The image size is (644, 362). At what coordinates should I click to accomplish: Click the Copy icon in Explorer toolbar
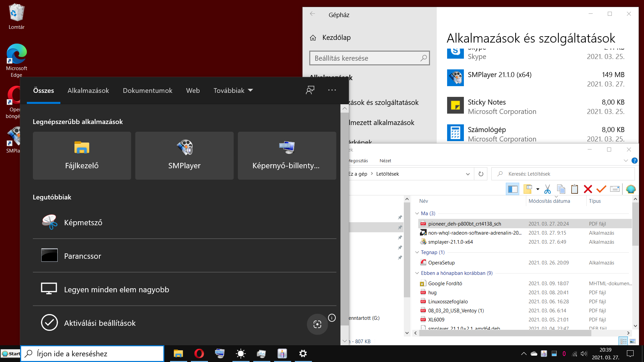tap(561, 189)
